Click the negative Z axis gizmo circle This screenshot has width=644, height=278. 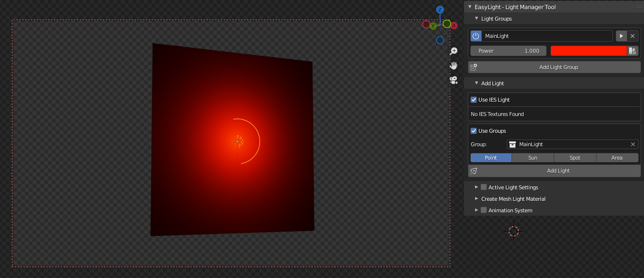(440, 40)
